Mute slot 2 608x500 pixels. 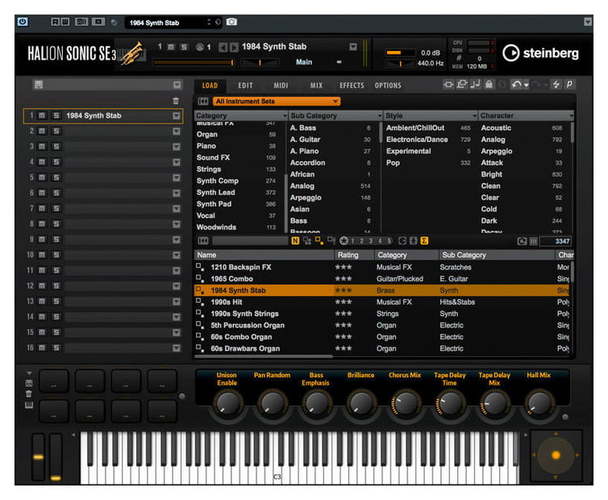[x=42, y=131]
